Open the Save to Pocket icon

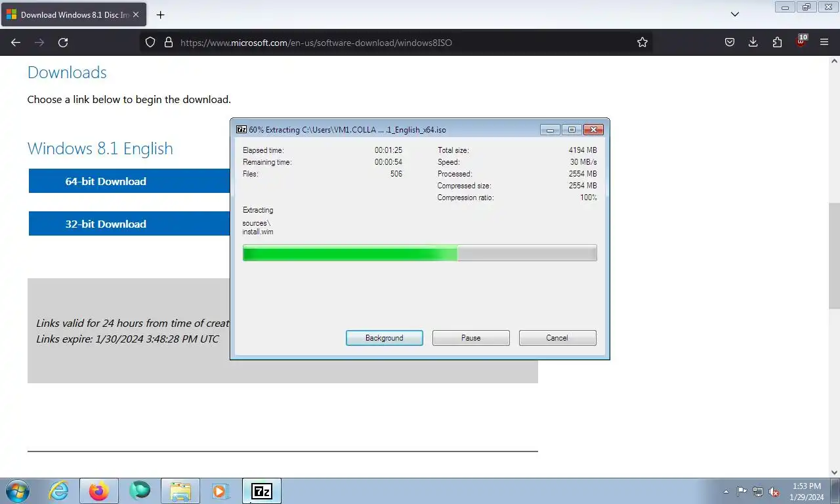(x=730, y=42)
